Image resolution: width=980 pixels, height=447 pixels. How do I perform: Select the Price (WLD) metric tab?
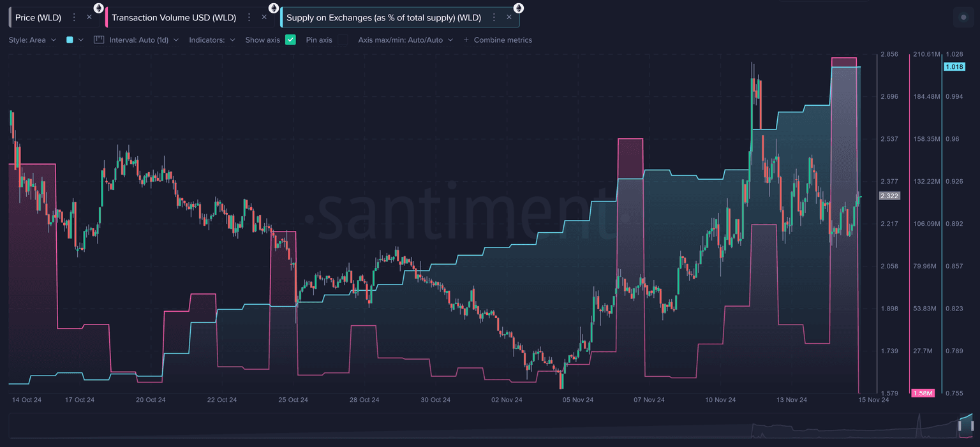coord(38,17)
